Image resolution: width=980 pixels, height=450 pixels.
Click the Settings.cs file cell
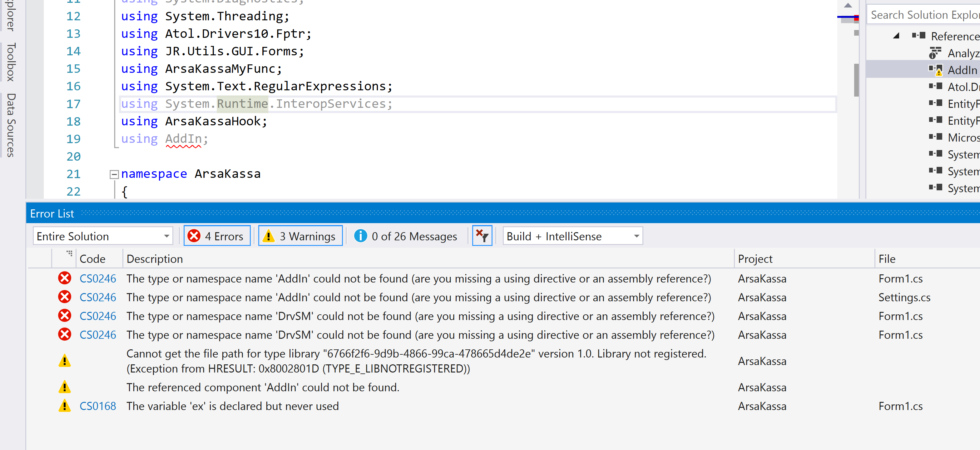tap(904, 297)
